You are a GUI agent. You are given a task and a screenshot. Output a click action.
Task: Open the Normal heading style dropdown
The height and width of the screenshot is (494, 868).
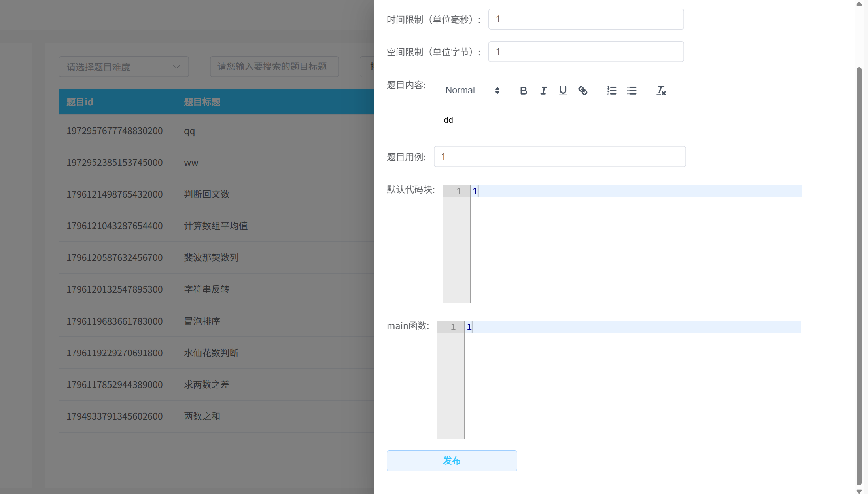(472, 91)
